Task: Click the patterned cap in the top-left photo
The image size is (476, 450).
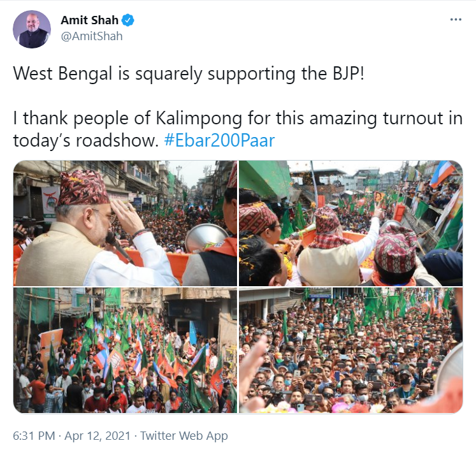Action: coord(83,187)
